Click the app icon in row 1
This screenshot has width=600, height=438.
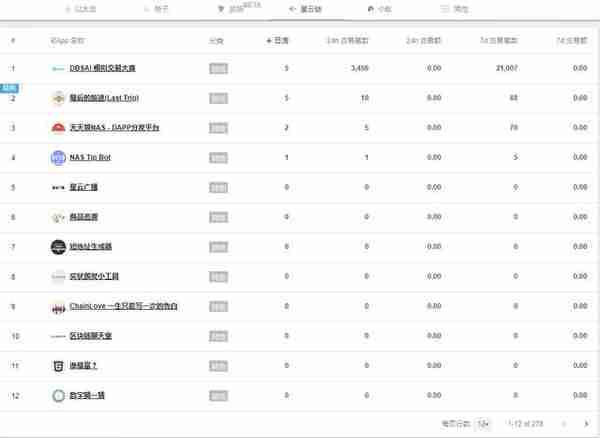(x=58, y=69)
